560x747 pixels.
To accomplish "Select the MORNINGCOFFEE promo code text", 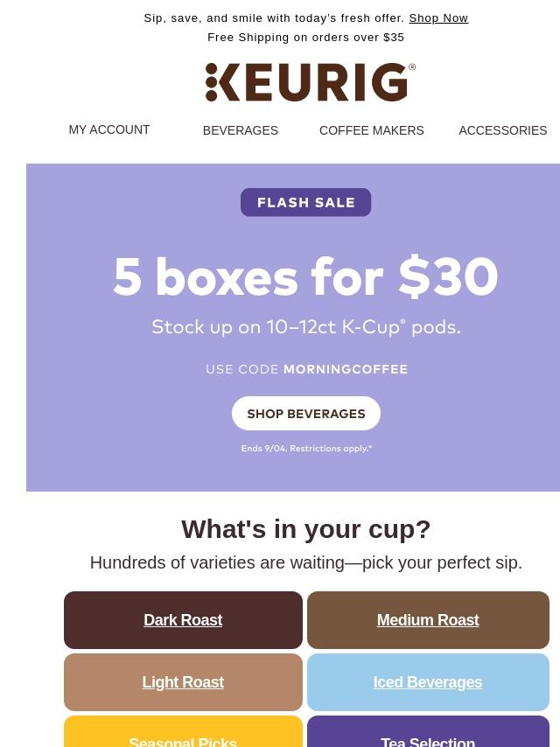I will (346, 369).
